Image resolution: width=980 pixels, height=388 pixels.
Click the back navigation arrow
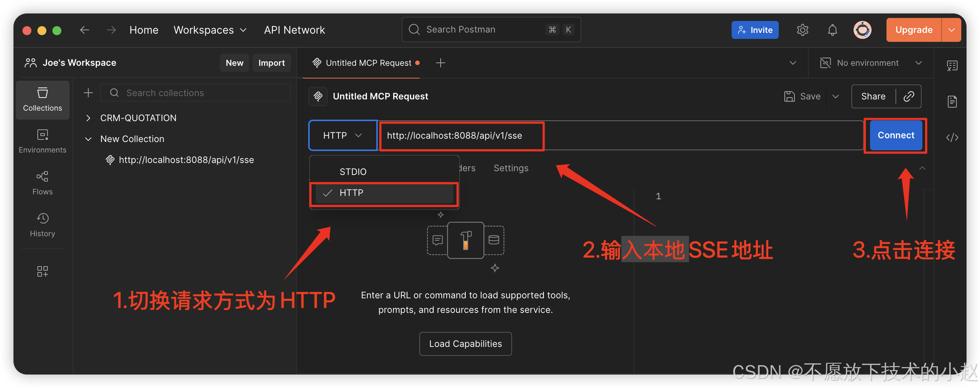(x=85, y=30)
